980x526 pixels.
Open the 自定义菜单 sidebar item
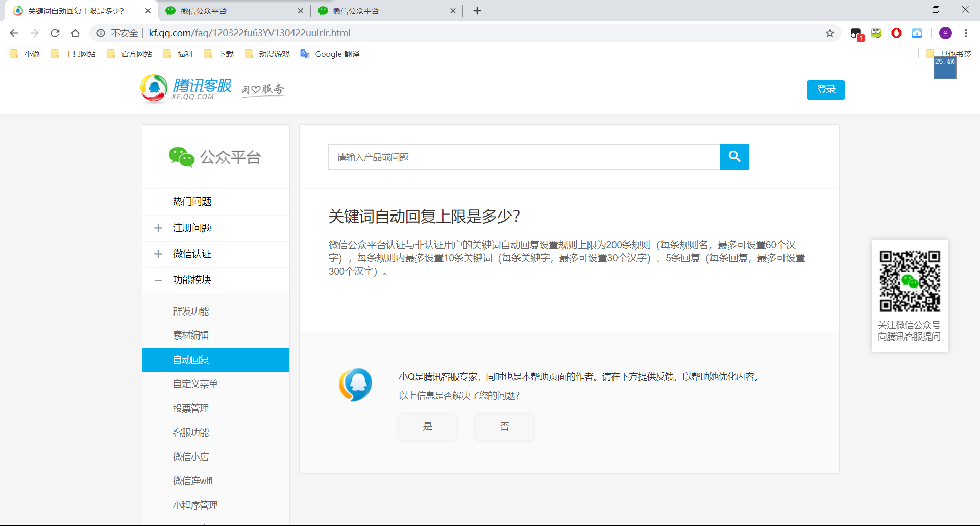(x=195, y=384)
